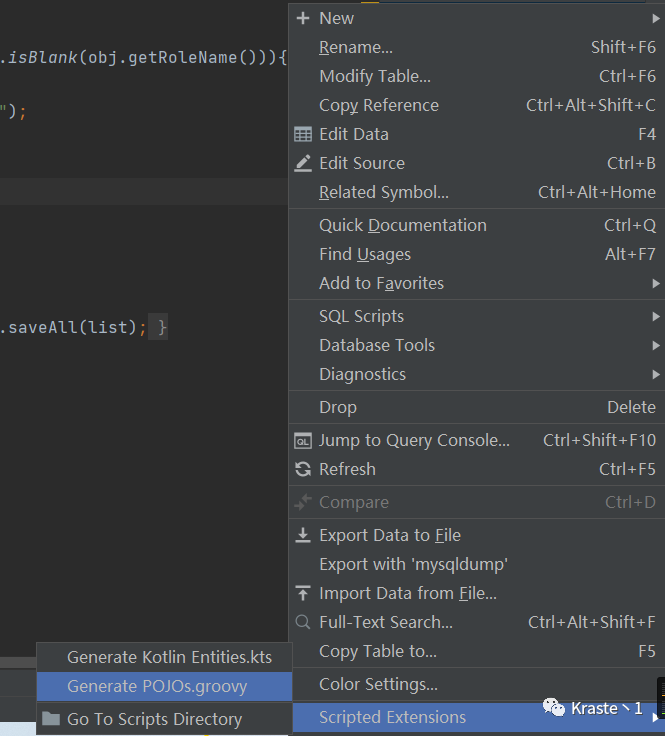The image size is (665, 736).
Task: Click the Import Data upload icon
Action: point(303,593)
